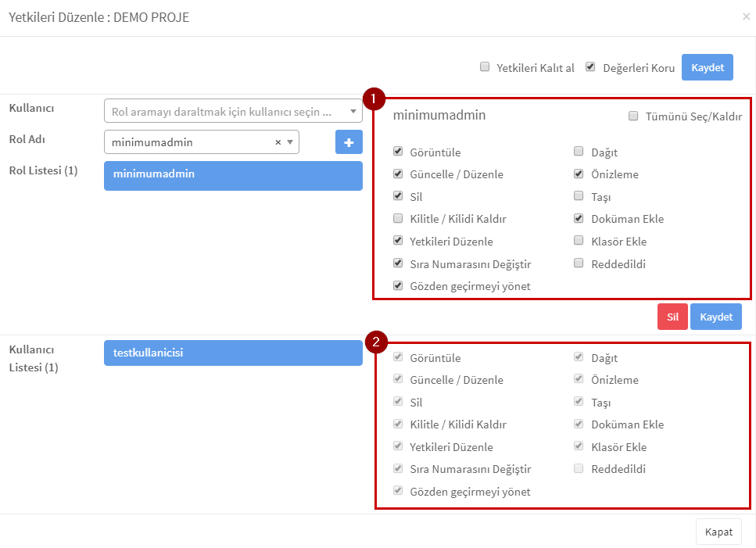Toggle the Tümünü Seç/Kaldır checkbox

pyautogui.click(x=633, y=116)
